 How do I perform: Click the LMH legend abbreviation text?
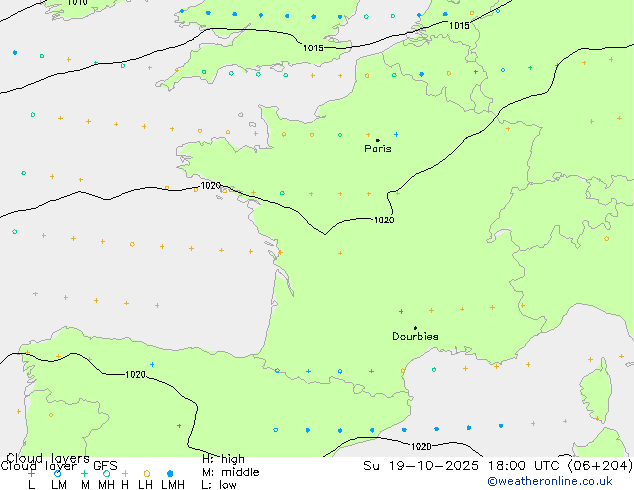coord(173,484)
